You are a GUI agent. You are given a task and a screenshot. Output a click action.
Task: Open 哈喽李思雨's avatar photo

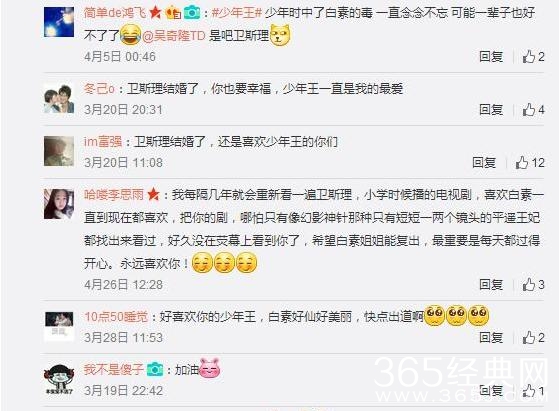tap(59, 204)
